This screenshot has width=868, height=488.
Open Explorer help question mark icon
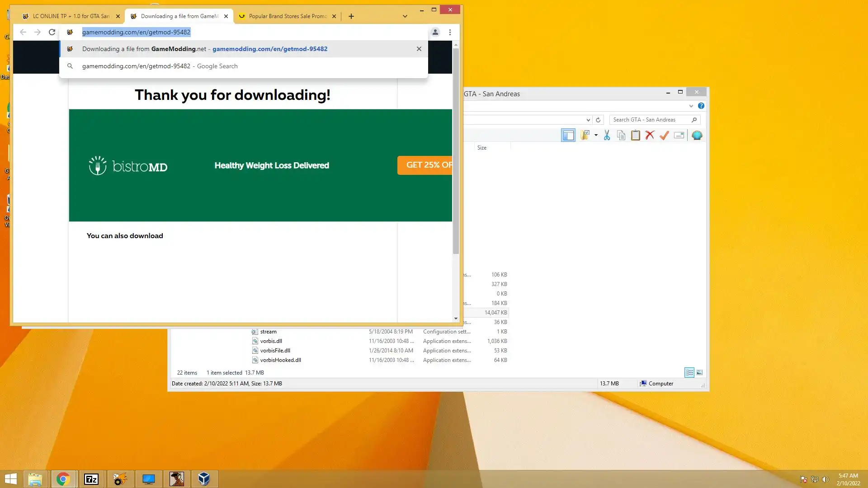(701, 106)
